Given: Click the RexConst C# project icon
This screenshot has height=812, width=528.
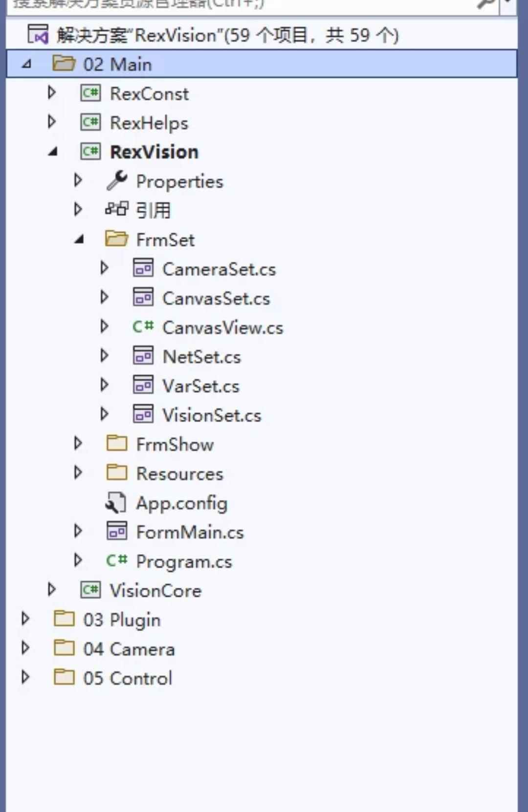Looking at the screenshot, I should click(x=90, y=93).
